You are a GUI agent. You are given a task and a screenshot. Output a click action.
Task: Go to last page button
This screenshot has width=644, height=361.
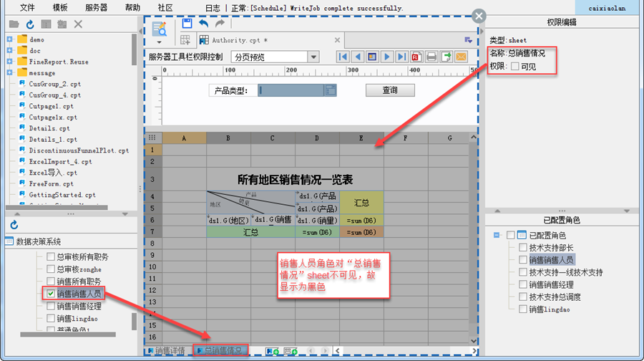click(x=401, y=57)
